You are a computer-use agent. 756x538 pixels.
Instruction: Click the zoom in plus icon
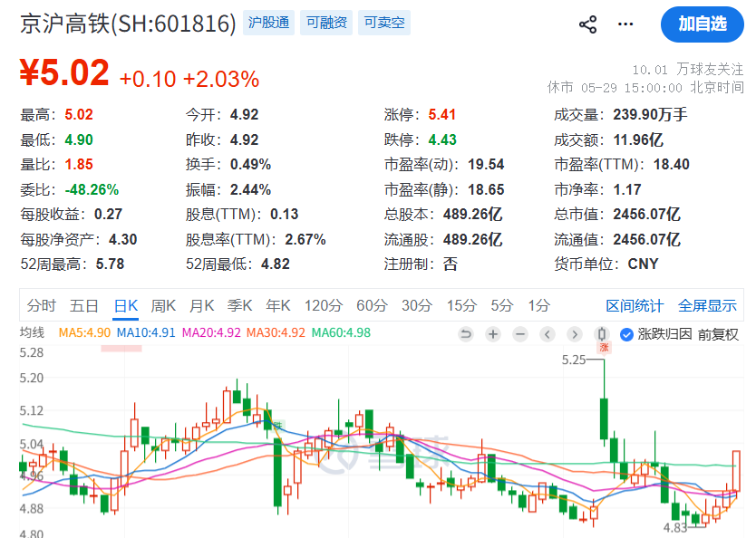click(x=493, y=334)
